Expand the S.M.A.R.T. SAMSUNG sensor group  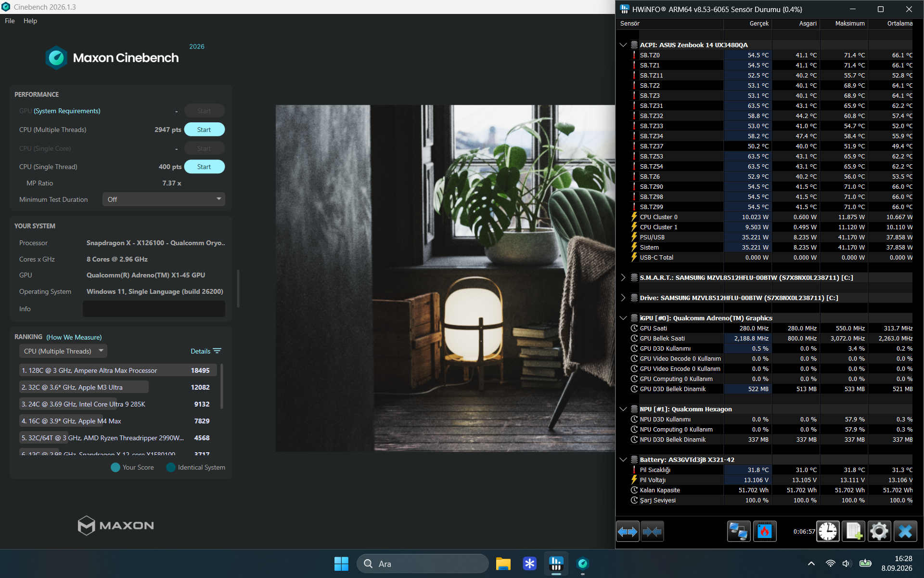623,277
